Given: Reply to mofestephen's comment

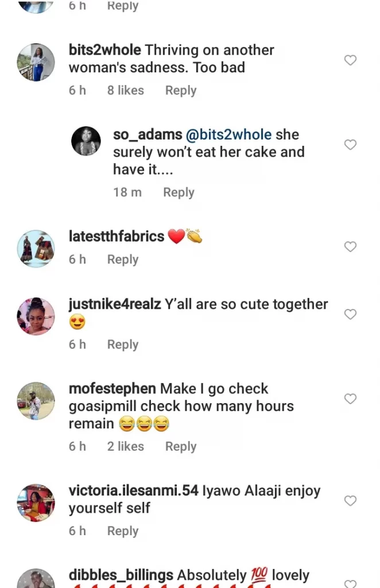Looking at the screenshot, I should 180,447.
